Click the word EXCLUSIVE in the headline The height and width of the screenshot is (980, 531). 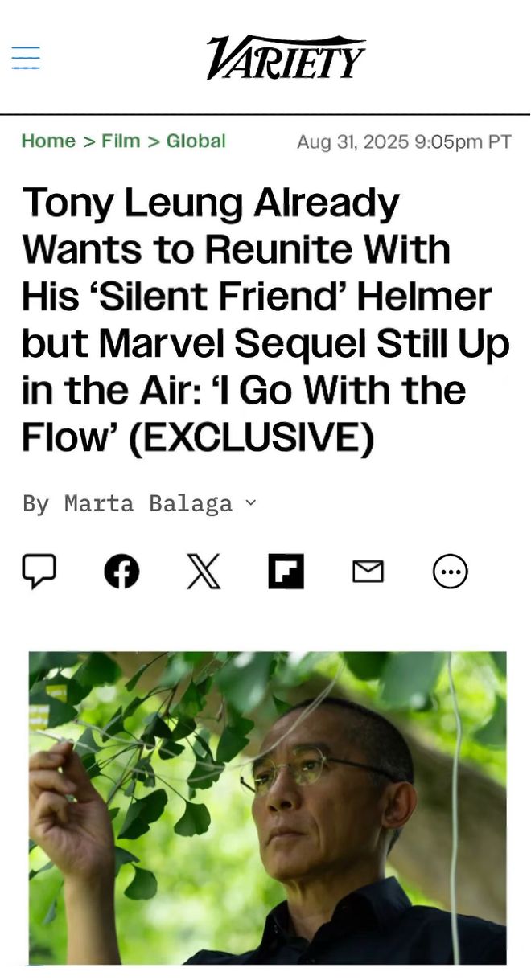click(251, 437)
